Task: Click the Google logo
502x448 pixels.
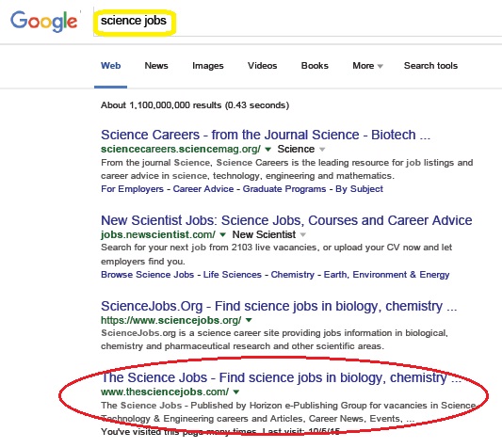Action: 44,22
